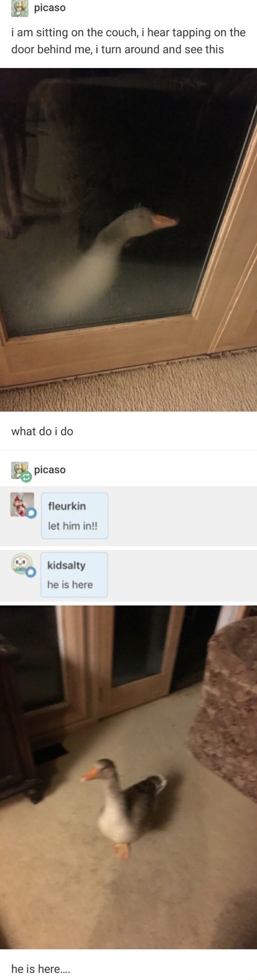Screen dimensions: 257x980
Task: Open picaso's reblog avatar with green badge
Action: (x=20, y=471)
